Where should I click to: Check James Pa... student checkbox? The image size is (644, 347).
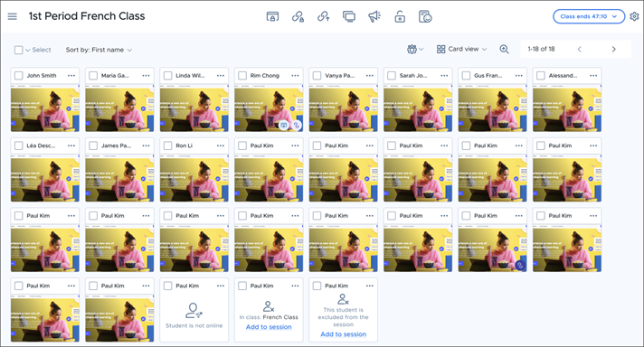coord(93,145)
